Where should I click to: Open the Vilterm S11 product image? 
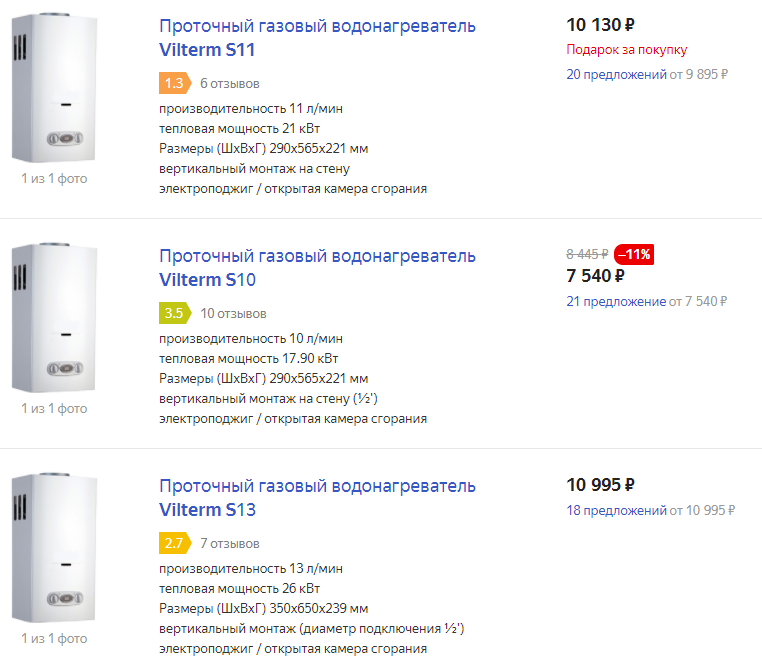54,88
